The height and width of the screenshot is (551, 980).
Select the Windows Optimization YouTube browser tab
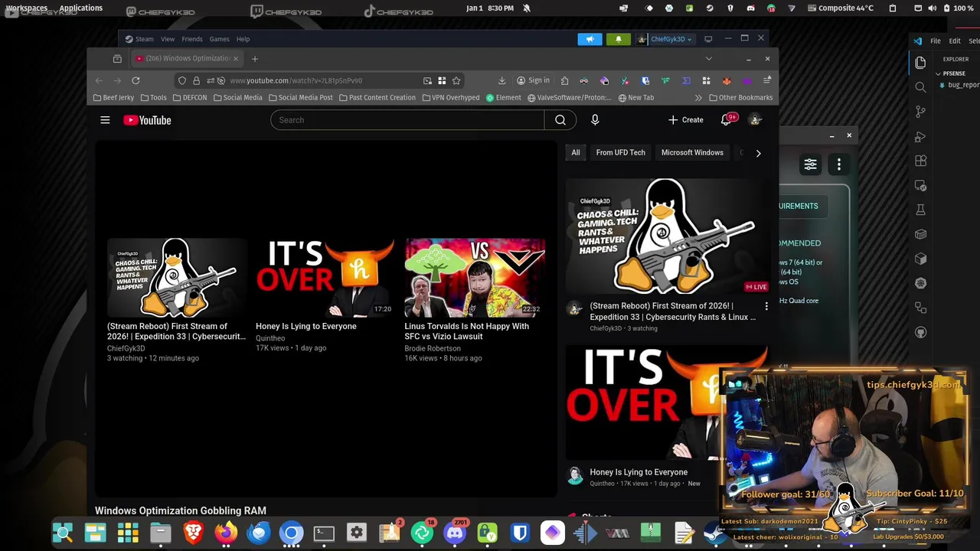[x=186, y=59]
